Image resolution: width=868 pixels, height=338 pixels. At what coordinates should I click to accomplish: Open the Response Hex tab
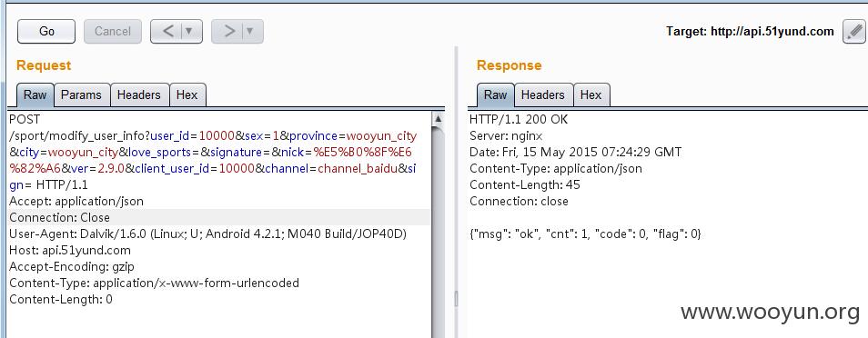tap(591, 95)
